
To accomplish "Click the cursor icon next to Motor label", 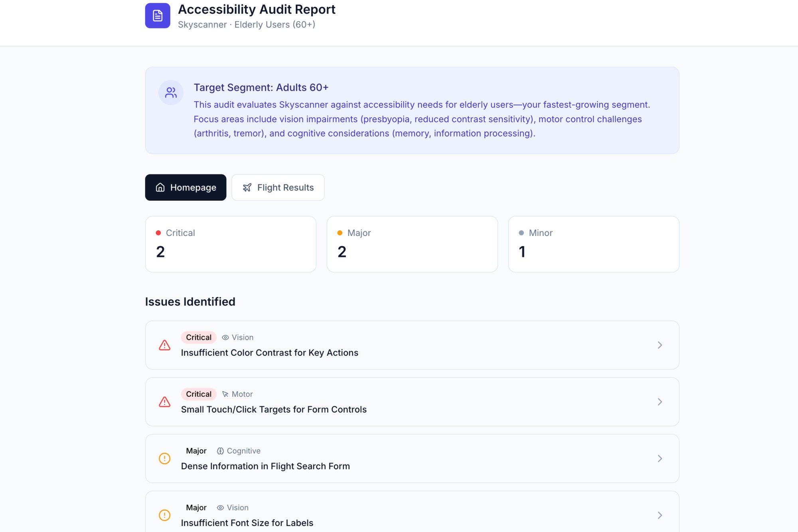I will pos(225,394).
